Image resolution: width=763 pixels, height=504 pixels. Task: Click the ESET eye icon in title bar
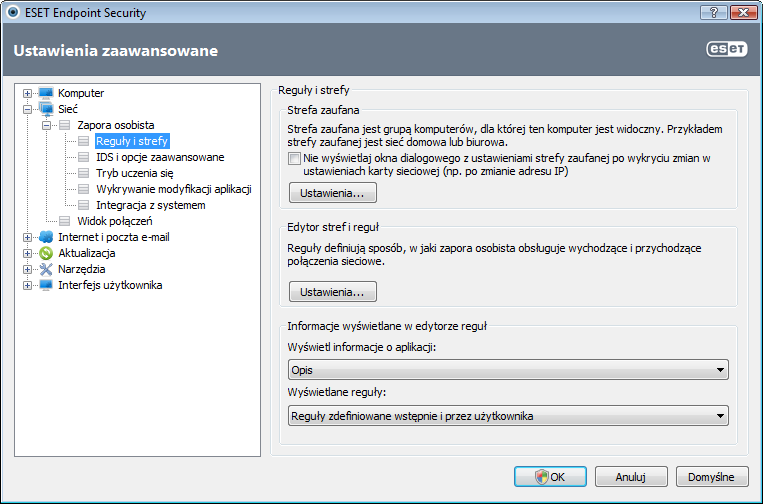[13, 12]
